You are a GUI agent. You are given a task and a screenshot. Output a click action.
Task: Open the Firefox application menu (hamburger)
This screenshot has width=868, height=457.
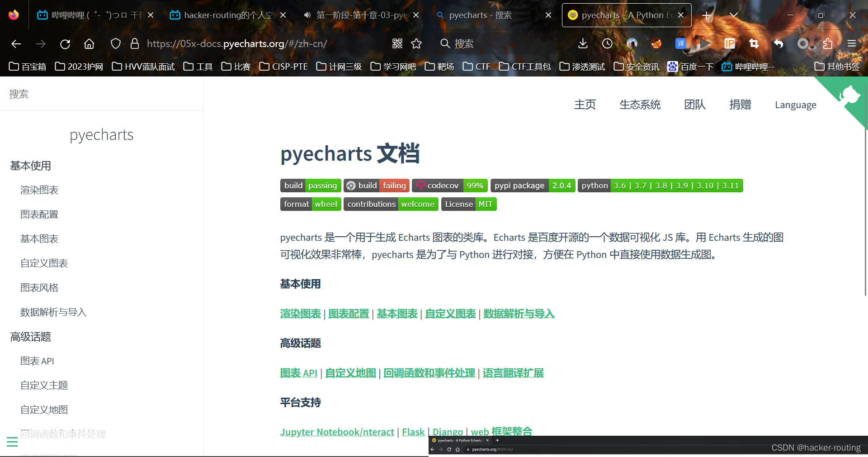point(852,43)
